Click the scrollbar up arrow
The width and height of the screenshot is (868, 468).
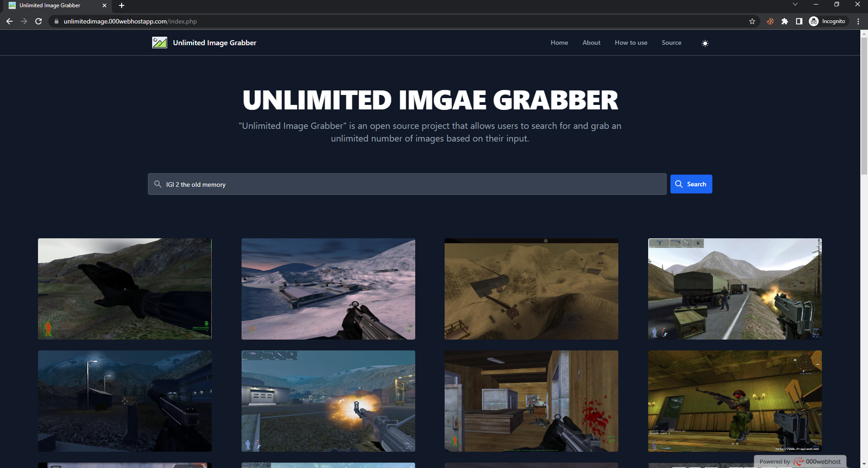864,33
